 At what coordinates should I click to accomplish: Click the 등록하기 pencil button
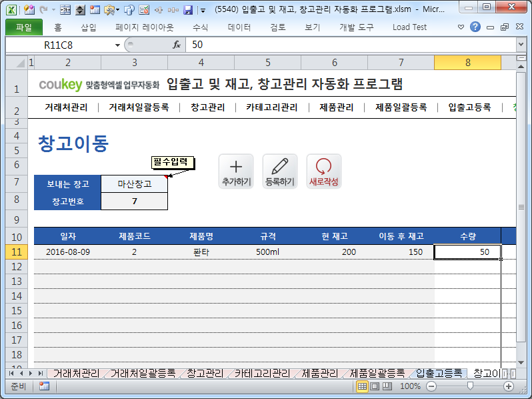tap(280, 171)
